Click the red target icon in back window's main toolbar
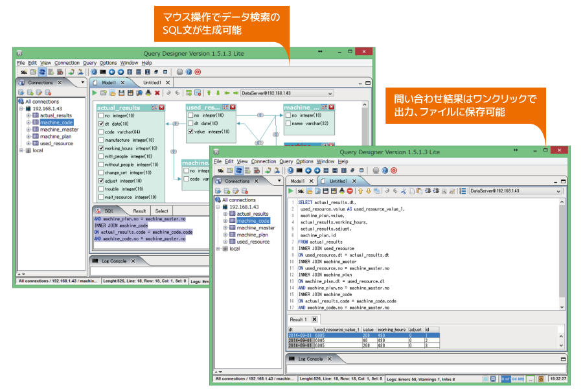The width and height of the screenshot is (583, 392). point(198,72)
